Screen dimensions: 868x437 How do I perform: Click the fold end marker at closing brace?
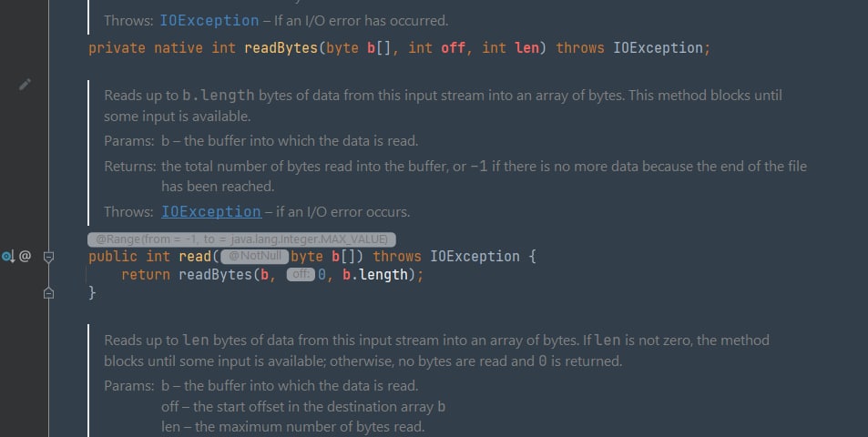(x=48, y=292)
